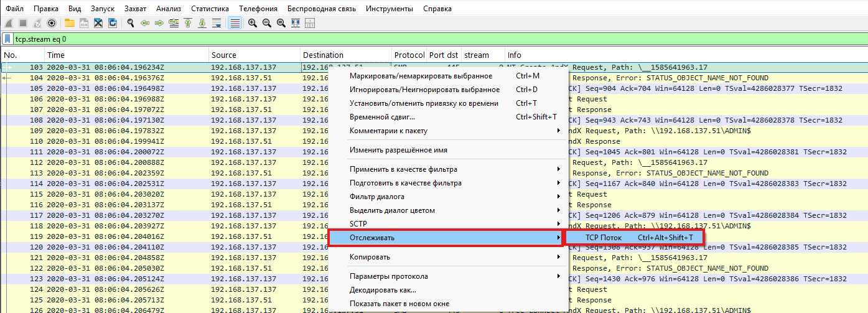Expand the Копировать submenu
Viewport: 868px width, 313px height.
point(447,257)
